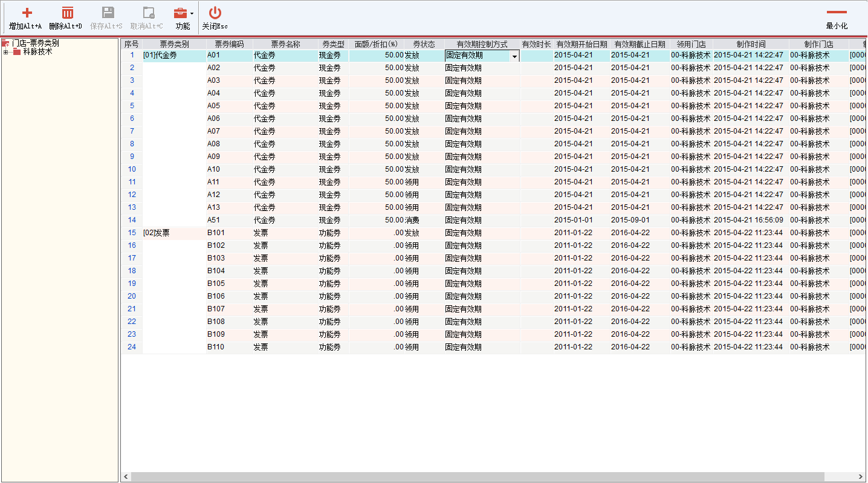Click the 00-科脉技术 领用门店 cell in row A02
The height and width of the screenshot is (483, 868).
click(691, 68)
